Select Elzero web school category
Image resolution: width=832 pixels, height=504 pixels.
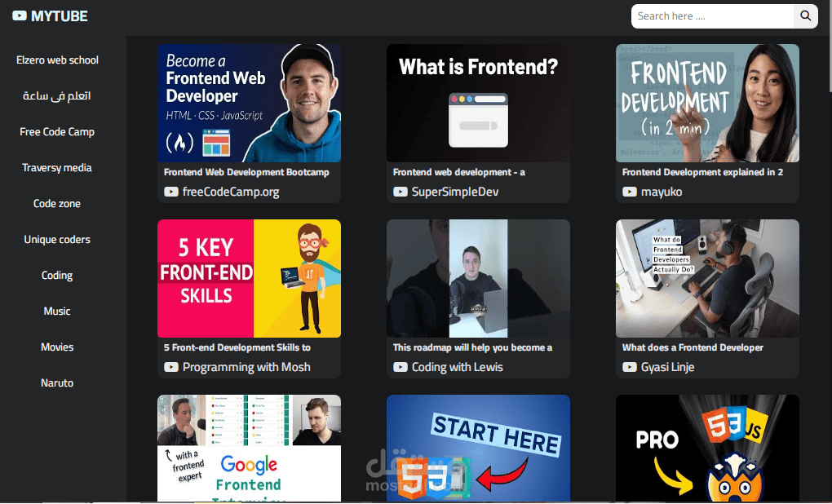[57, 60]
